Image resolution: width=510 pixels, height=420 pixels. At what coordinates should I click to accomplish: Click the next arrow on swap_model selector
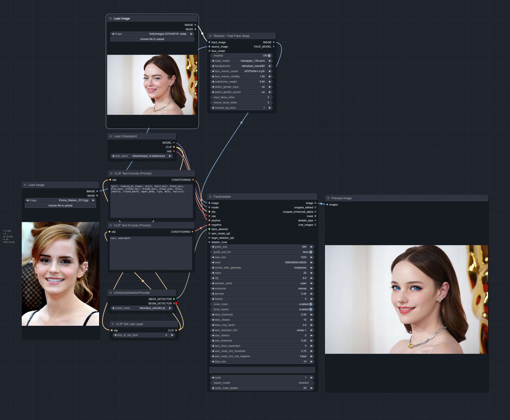click(270, 61)
